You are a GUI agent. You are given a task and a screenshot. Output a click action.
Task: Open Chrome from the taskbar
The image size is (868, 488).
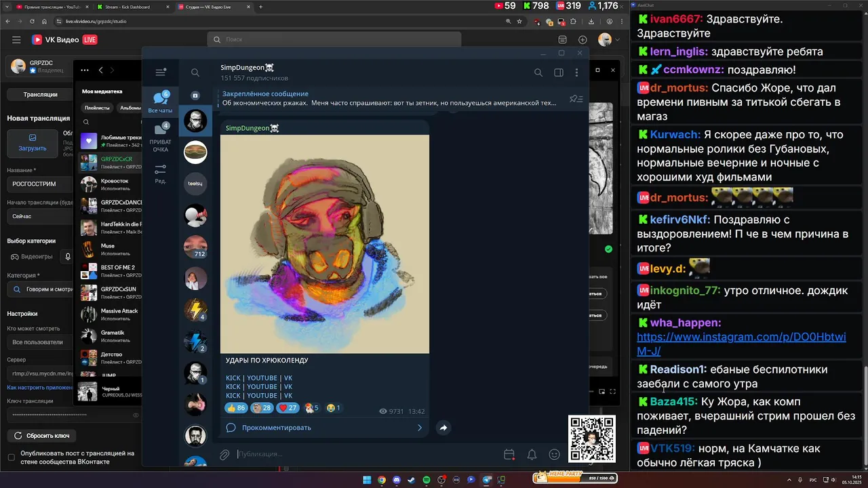tap(382, 480)
